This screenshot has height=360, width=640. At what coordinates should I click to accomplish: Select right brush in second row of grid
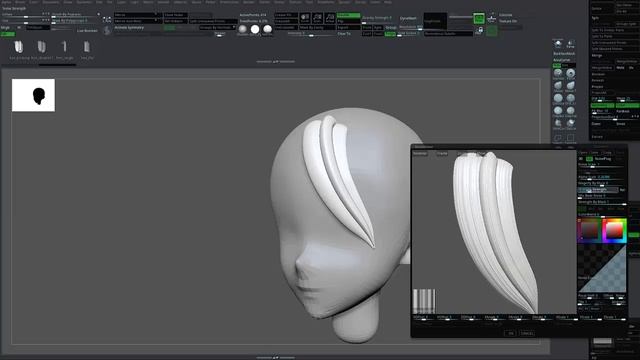(571, 86)
